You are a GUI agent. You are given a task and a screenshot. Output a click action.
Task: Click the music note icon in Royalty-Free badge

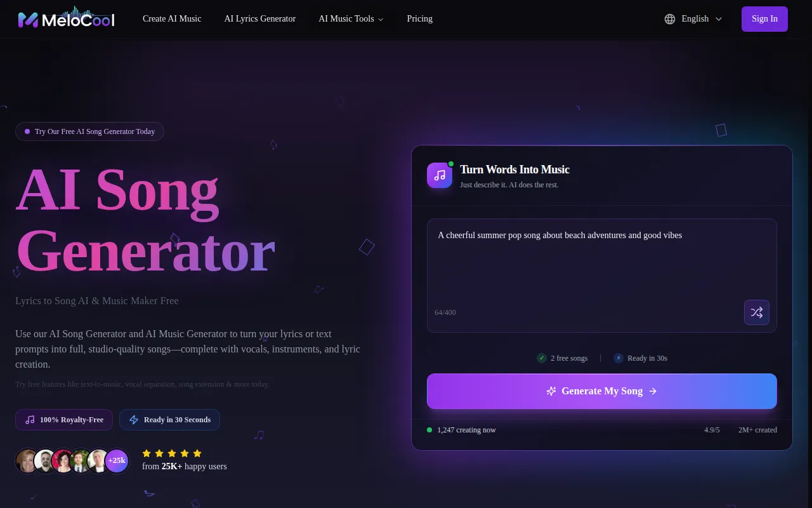click(30, 420)
